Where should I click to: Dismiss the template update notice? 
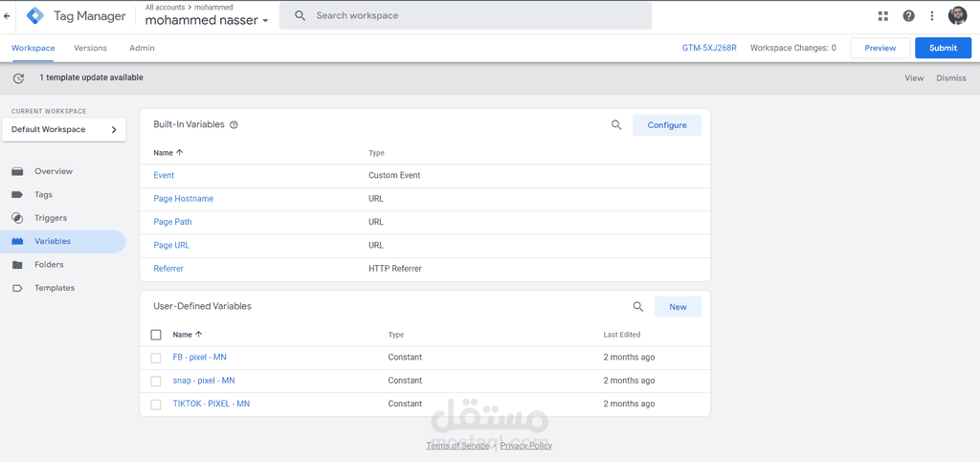coord(950,78)
